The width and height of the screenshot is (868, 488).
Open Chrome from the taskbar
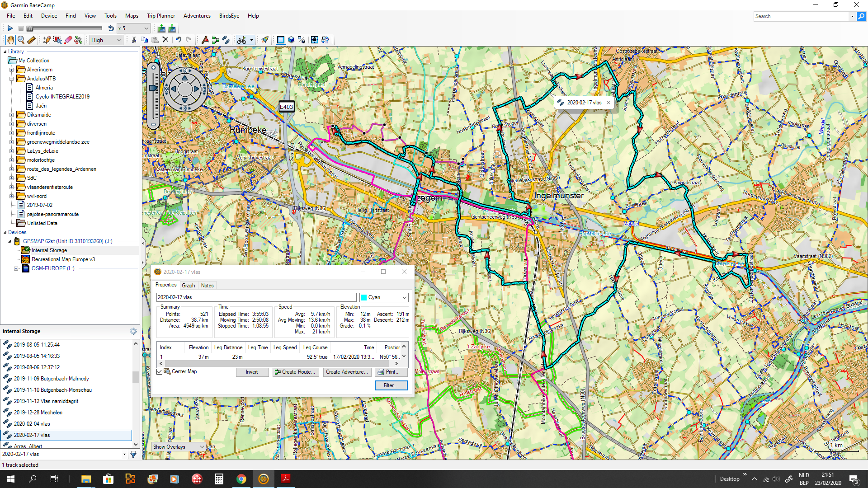pyautogui.click(x=241, y=479)
